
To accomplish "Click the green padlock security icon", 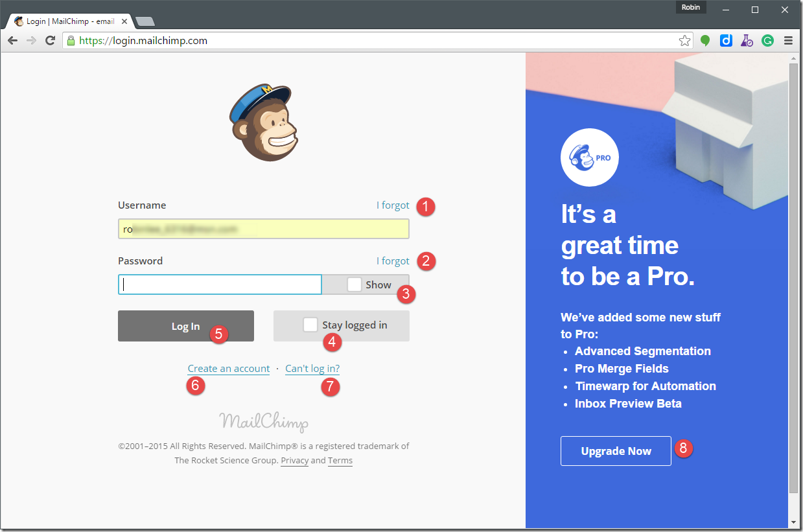I will click(x=71, y=40).
